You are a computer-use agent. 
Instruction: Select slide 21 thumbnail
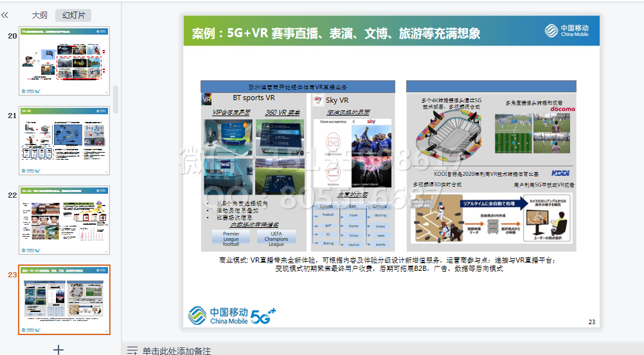pos(64,141)
